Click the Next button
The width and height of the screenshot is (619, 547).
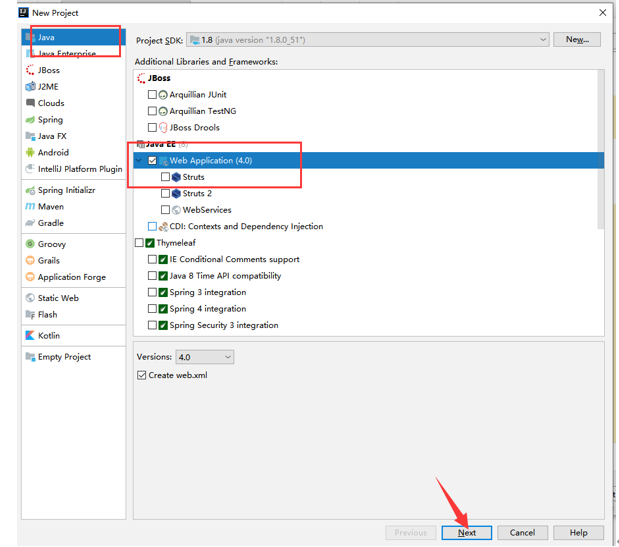click(467, 533)
